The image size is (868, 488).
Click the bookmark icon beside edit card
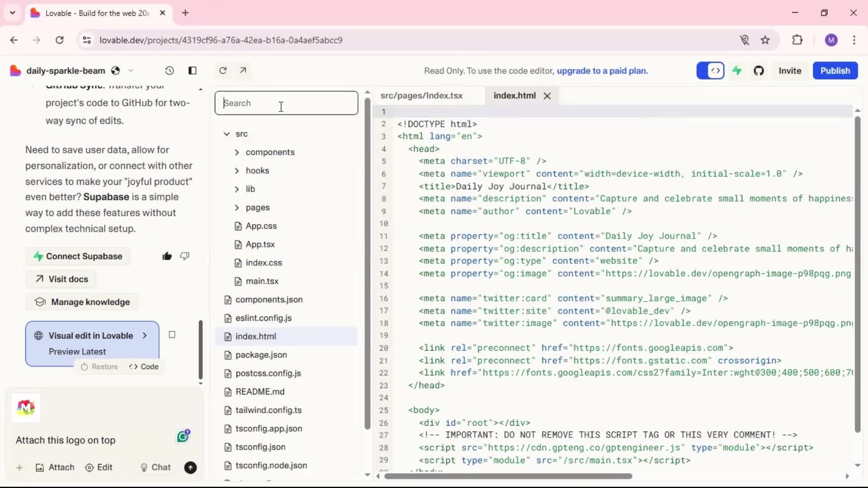click(172, 335)
